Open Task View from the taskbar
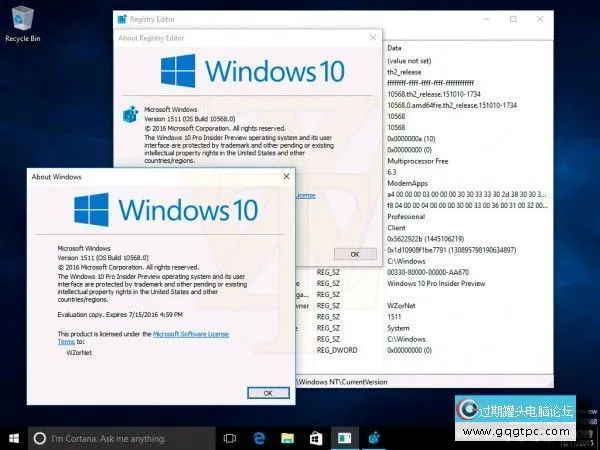 pyautogui.click(x=229, y=438)
